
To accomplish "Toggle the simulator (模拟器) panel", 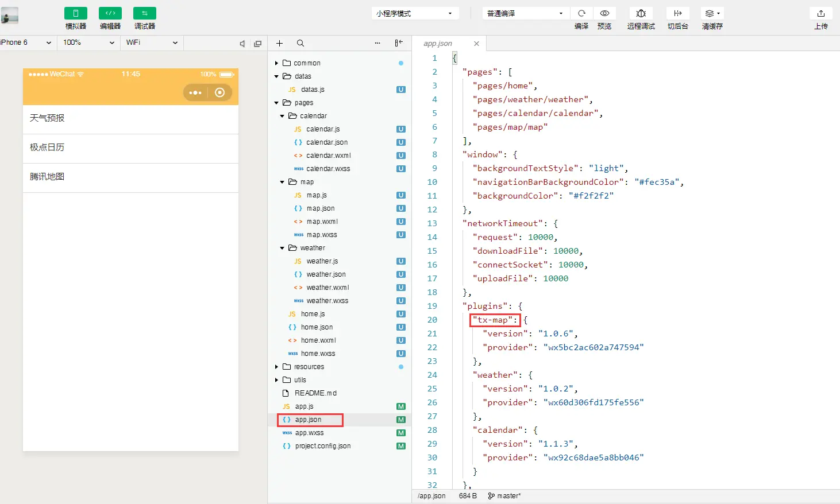I will 76,13.
